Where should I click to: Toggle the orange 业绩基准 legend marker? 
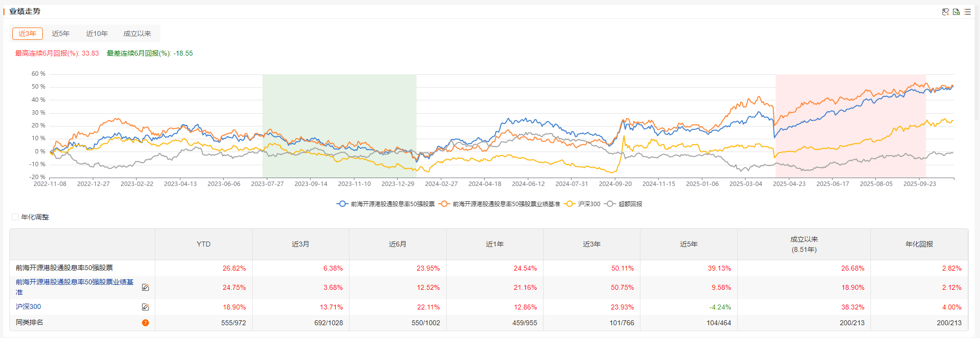444,204
